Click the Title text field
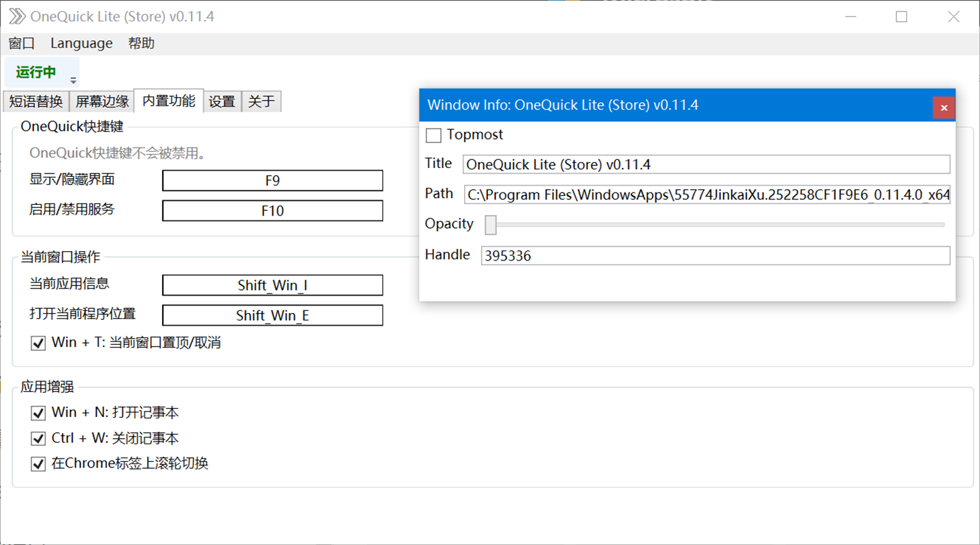The image size is (980, 545). [x=706, y=164]
